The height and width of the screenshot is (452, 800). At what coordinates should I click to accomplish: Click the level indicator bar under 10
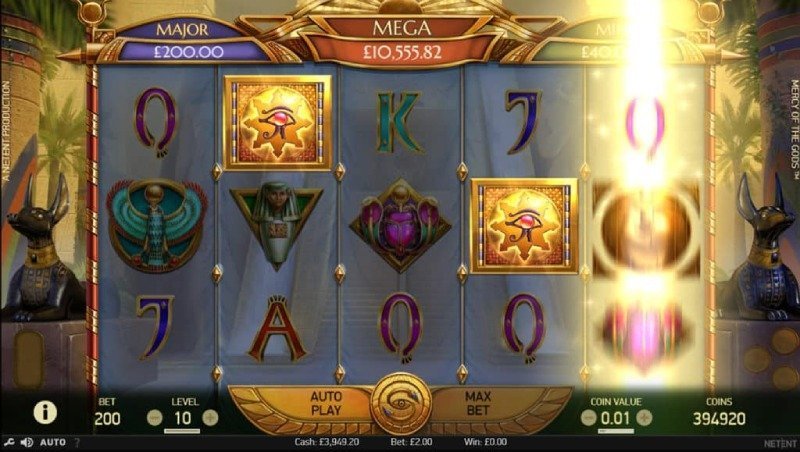182,431
